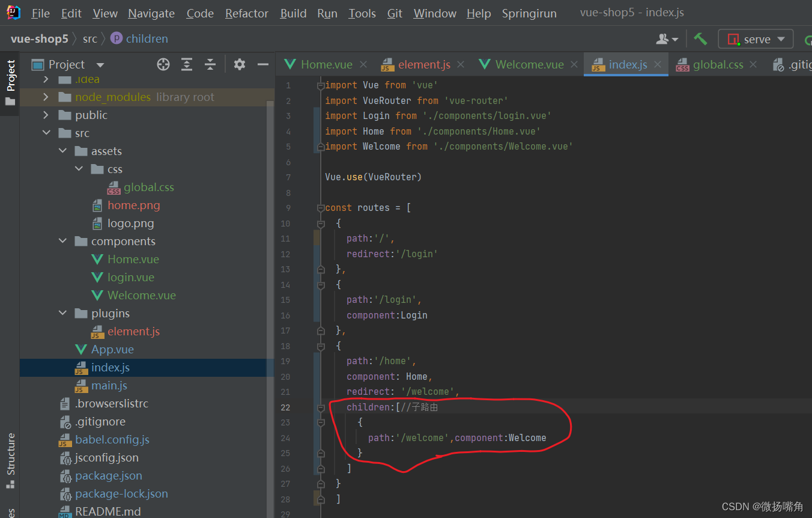Collapse the assets folder
Screen dimensions: 812x518
pyautogui.click(x=62, y=151)
